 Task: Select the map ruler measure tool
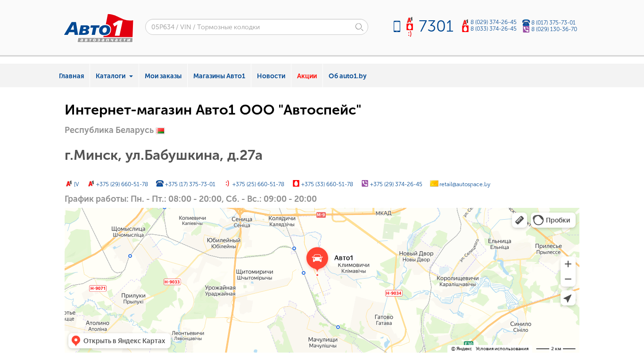tap(520, 220)
